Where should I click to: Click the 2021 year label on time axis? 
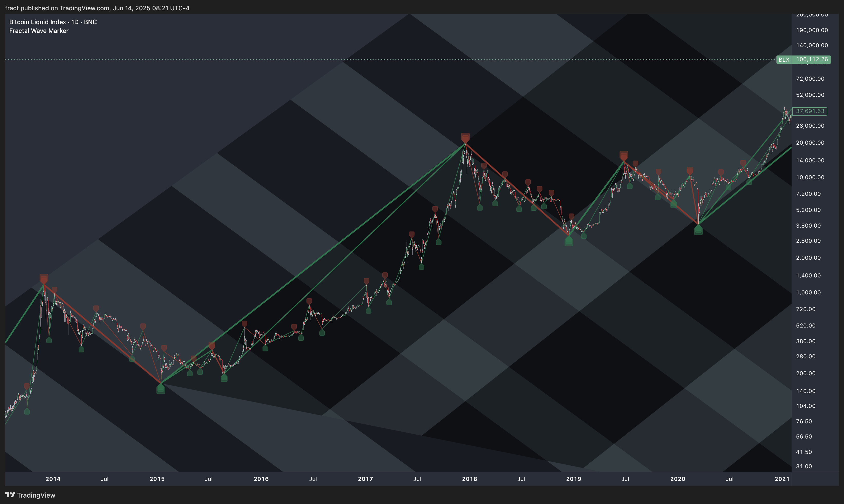[782, 479]
